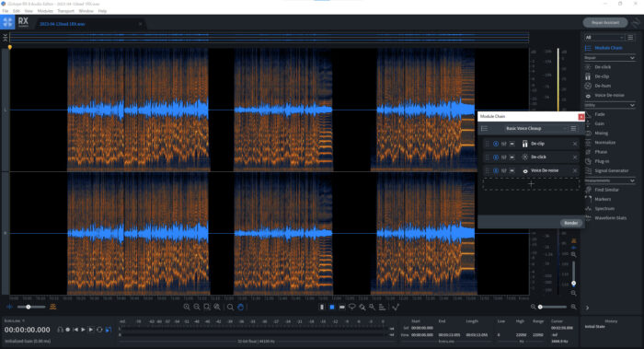Image resolution: width=644 pixels, height=349 pixels.
Task: Open the Window menu
Action: (86, 11)
